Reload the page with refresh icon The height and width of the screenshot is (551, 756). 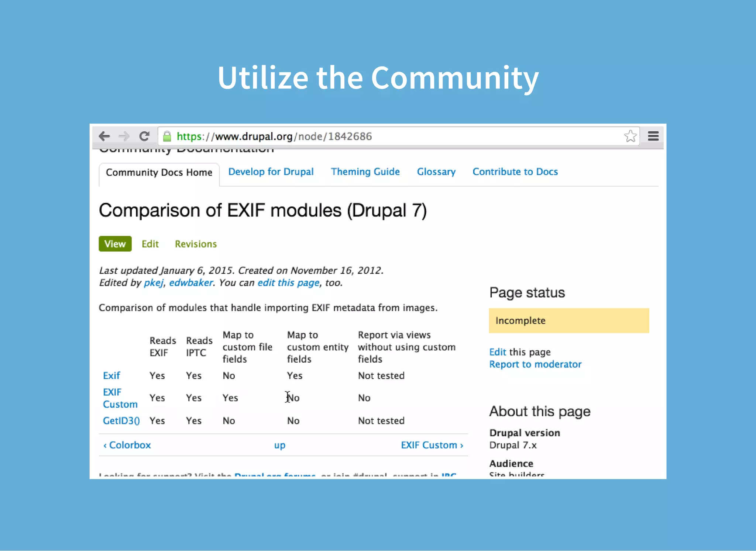(x=144, y=136)
